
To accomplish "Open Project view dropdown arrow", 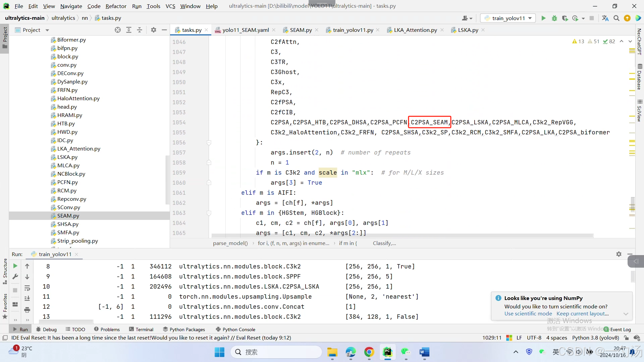I will point(47,30).
